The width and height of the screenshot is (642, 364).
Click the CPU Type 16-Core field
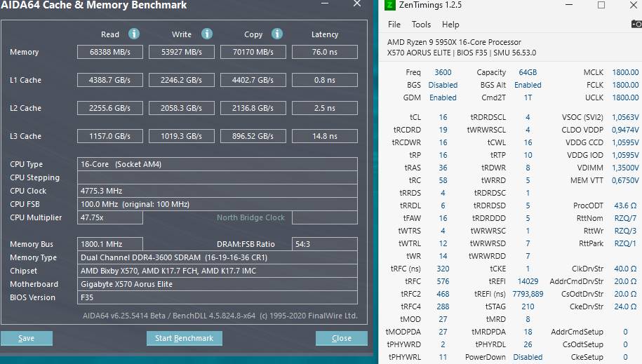coord(218,164)
